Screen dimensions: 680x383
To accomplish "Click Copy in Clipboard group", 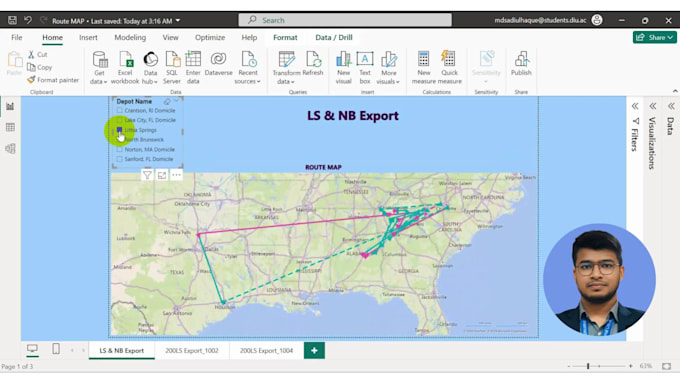I will [40, 67].
